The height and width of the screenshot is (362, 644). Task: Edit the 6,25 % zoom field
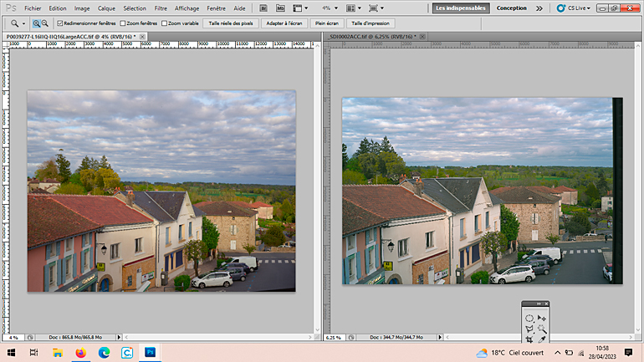click(334, 338)
